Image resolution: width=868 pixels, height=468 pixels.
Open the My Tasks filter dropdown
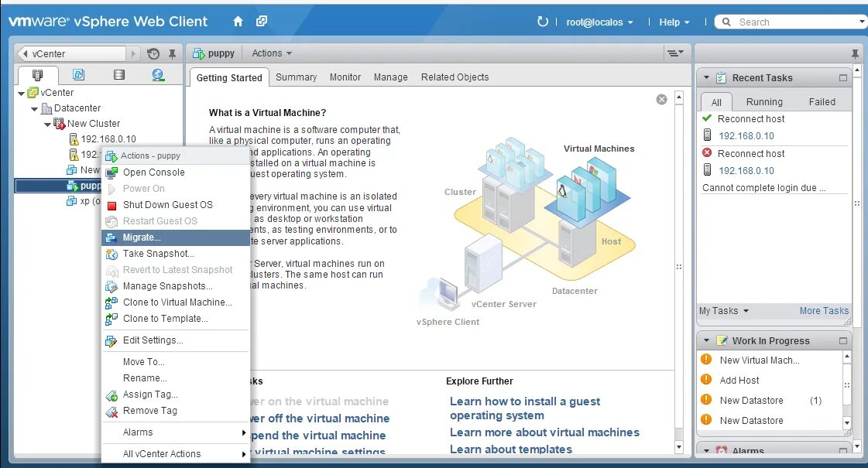[723, 311]
